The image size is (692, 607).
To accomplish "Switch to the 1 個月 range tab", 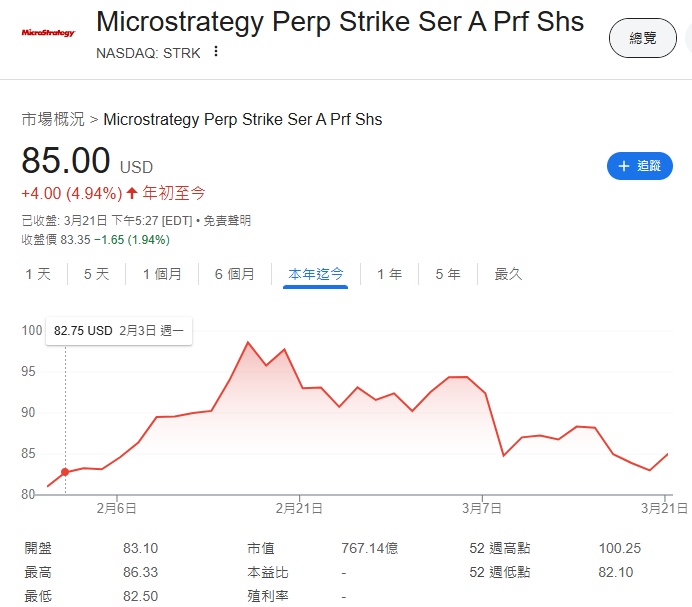I will click(x=162, y=274).
